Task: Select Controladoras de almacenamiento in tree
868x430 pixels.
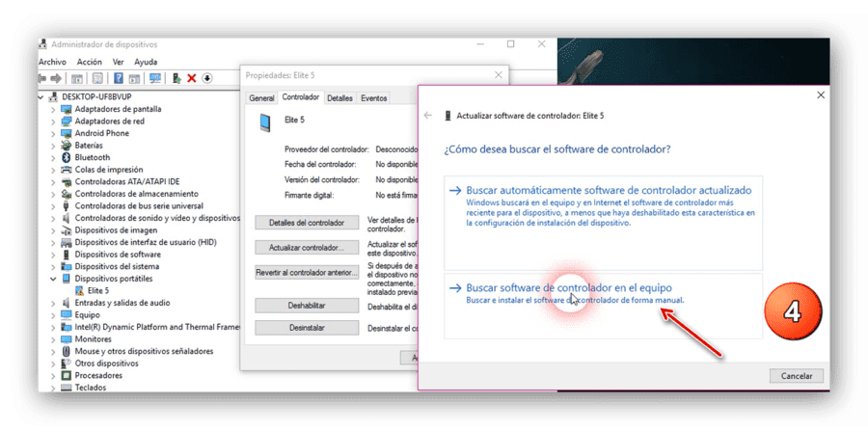Action: point(136,194)
